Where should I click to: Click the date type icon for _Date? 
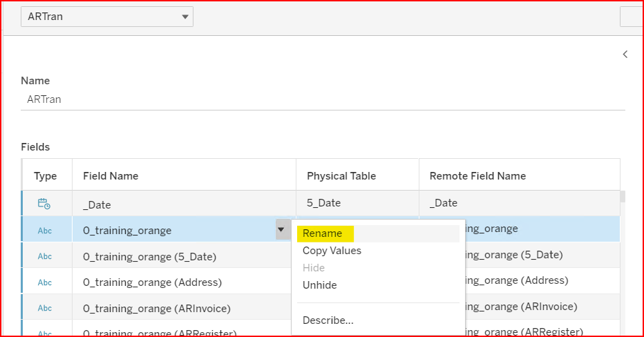pos(45,204)
